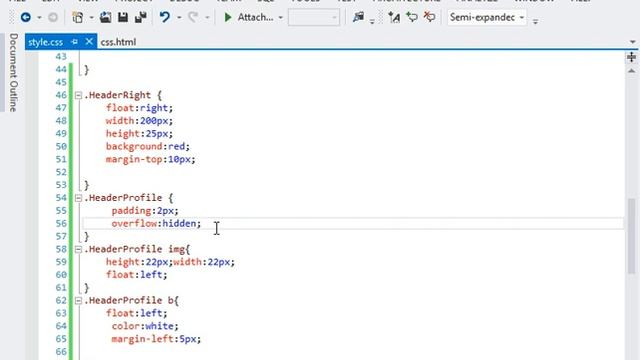
Task: Click the Attach... button label
Action: point(256,17)
